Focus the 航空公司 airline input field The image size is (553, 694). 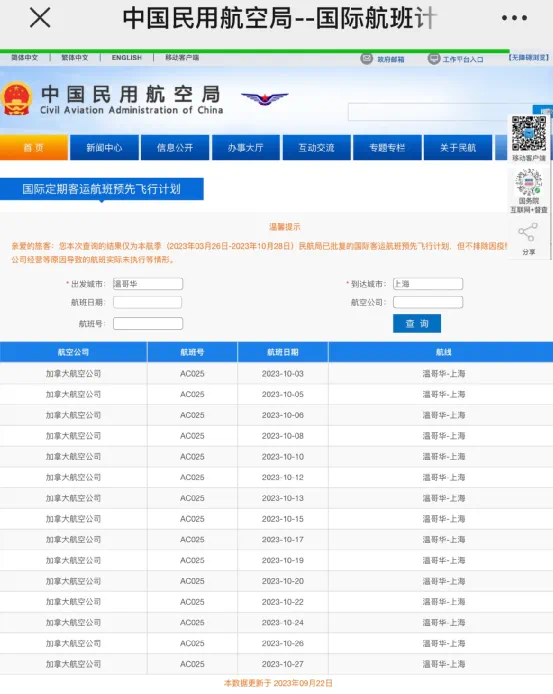(428, 302)
